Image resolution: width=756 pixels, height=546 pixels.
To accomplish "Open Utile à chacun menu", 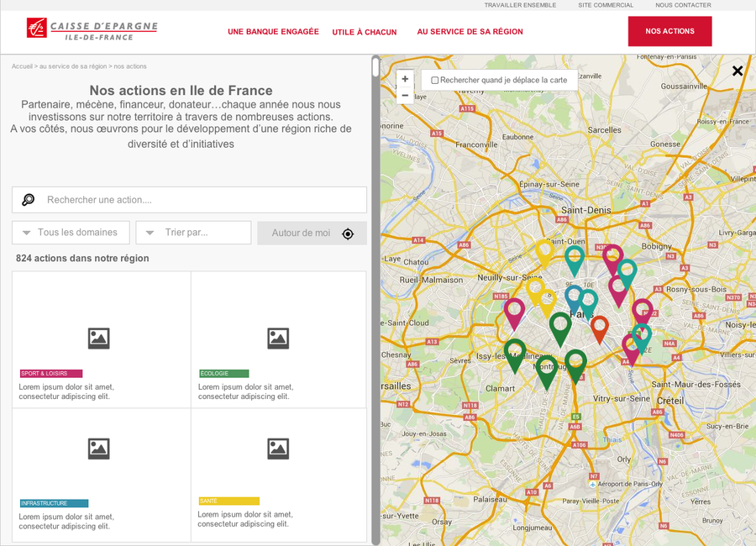I will click(364, 32).
